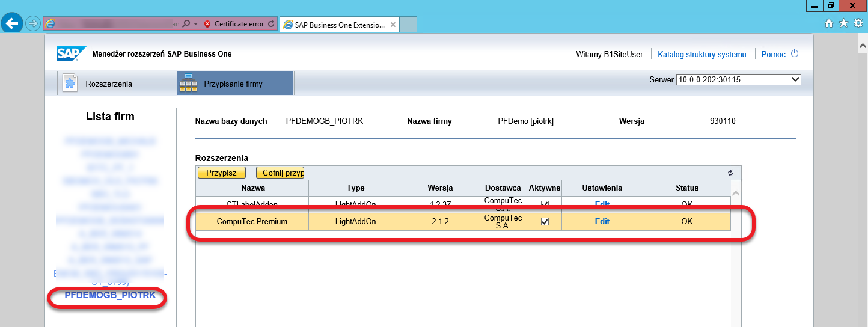Click the Przypisz button

(221, 173)
